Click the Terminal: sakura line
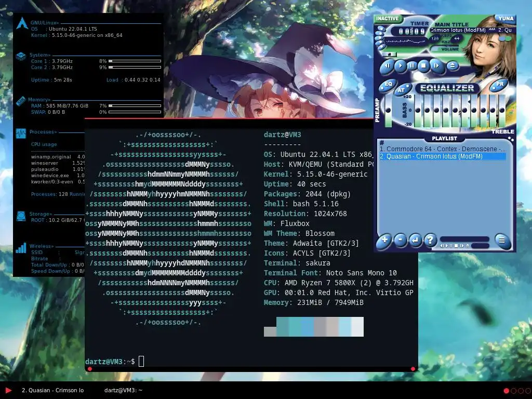The image size is (532, 399). click(x=297, y=263)
